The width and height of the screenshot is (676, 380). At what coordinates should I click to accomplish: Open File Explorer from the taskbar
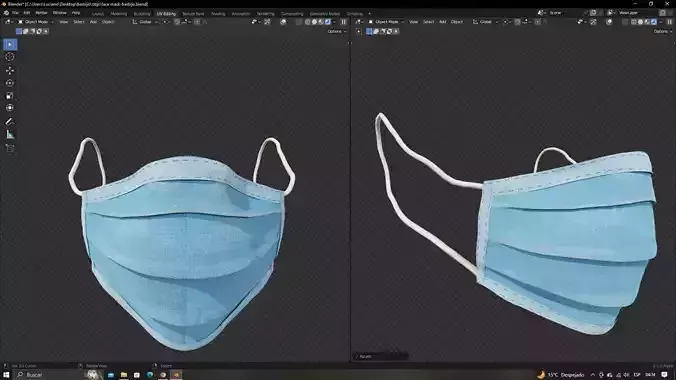pos(124,375)
